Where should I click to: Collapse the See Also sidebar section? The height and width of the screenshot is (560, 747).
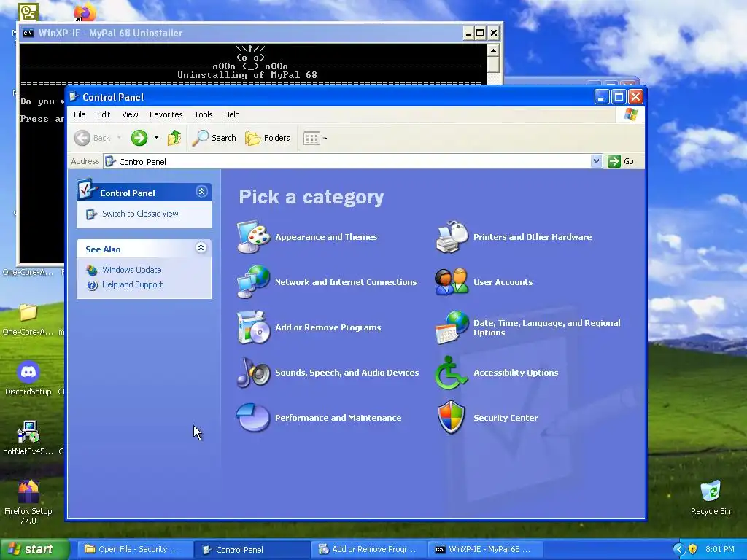(x=201, y=248)
